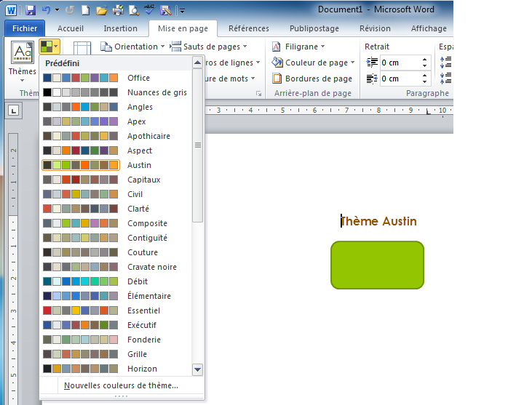Click the Undo arrow icon
The image size is (532, 405).
(47, 10)
